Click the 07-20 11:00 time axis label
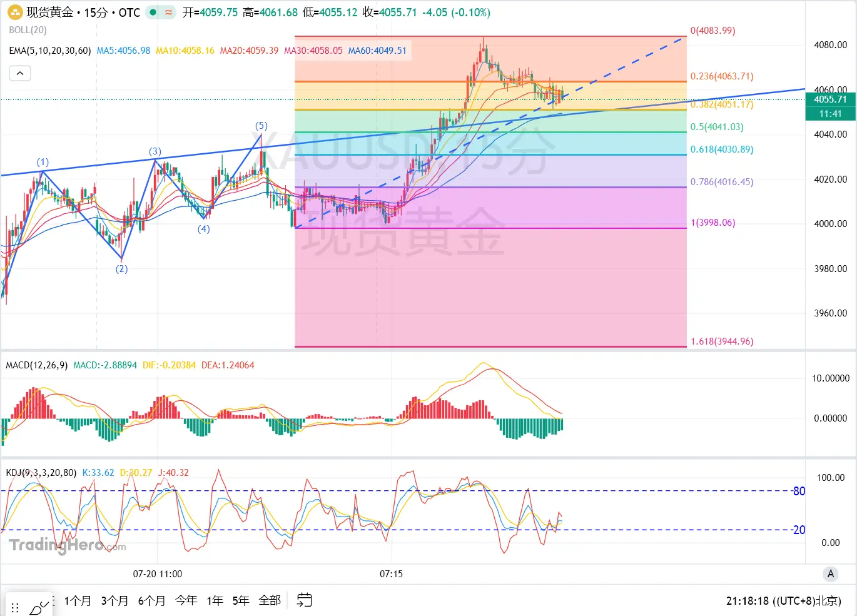 (158, 574)
